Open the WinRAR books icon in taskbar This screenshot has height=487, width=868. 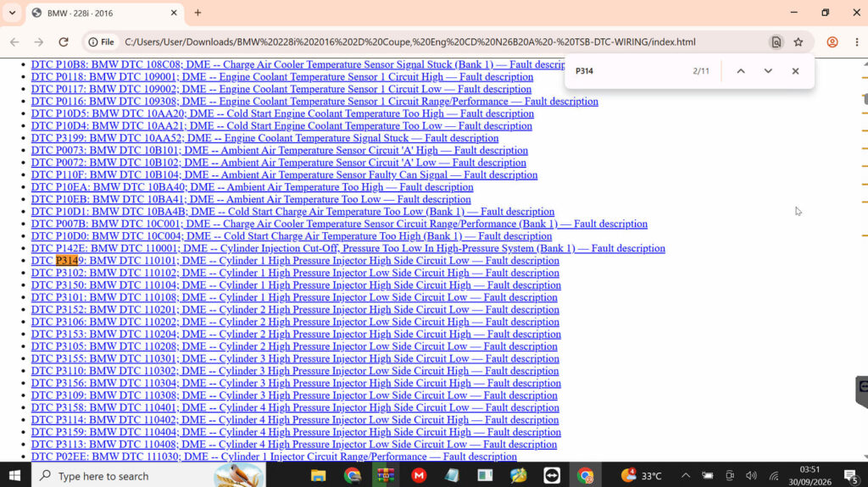coord(386,475)
